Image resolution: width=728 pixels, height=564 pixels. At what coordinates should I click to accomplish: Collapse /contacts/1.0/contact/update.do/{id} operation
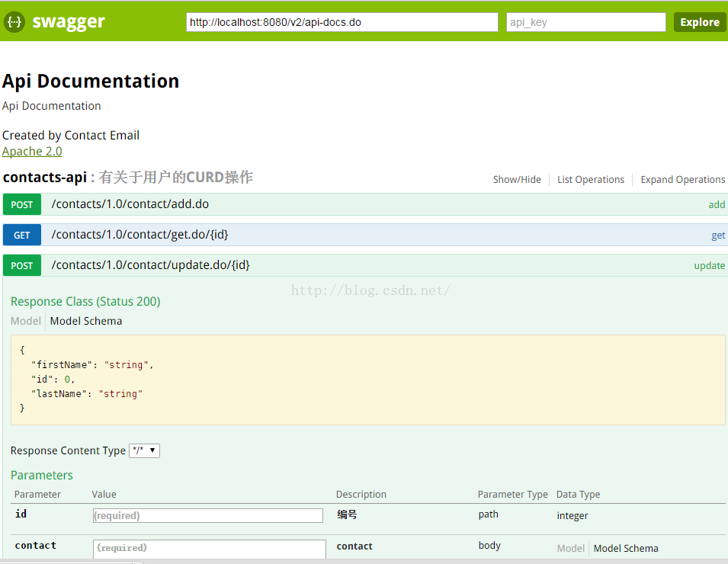[x=150, y=265]
